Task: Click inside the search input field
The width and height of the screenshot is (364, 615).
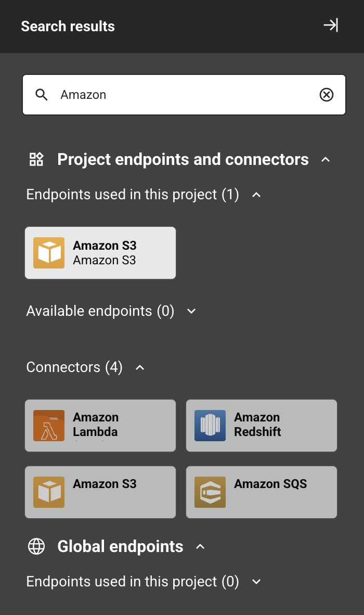Action: pos(182,95)
